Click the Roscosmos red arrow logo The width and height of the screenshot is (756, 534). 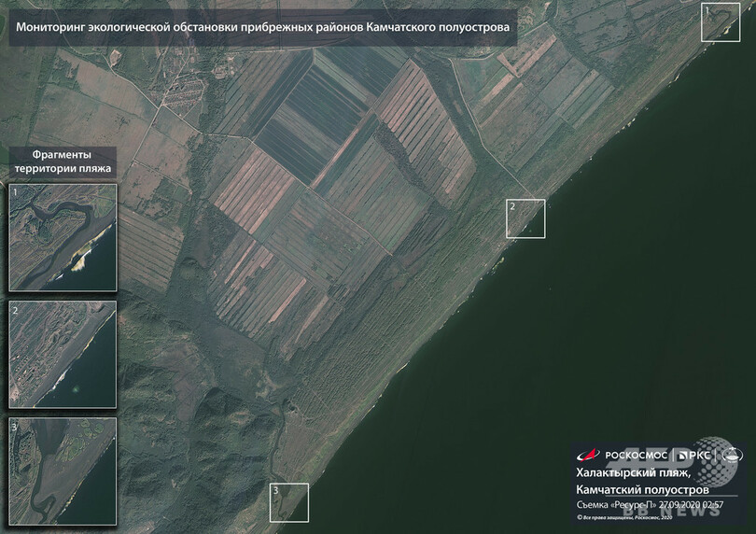click(x=589, y=455)
